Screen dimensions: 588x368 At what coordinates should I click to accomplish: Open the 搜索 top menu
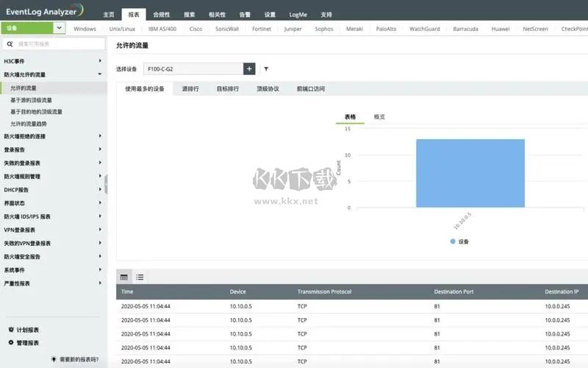point(190,15)
